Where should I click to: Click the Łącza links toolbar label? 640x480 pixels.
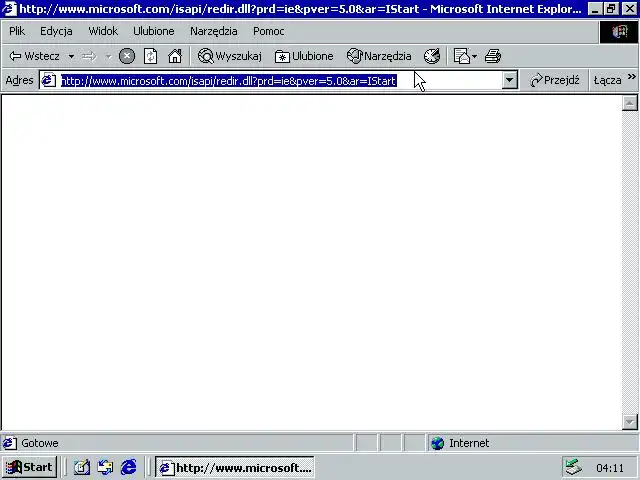(x=607, y=80)
